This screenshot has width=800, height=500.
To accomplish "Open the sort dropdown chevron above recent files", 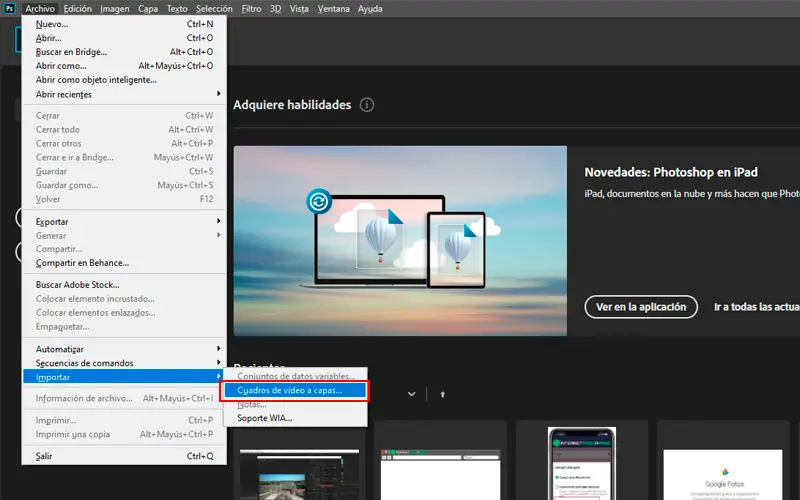I will click(411, 394).
